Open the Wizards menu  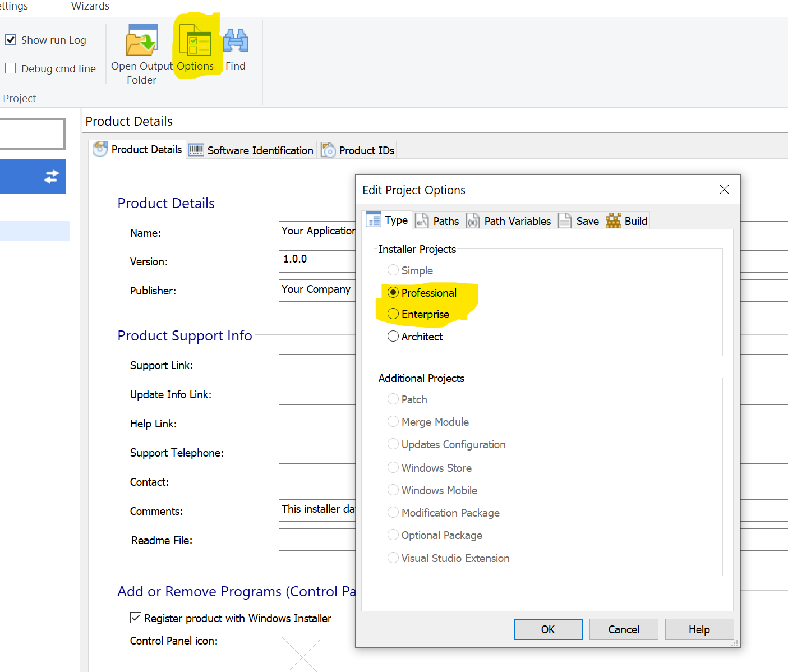point(90,6)
